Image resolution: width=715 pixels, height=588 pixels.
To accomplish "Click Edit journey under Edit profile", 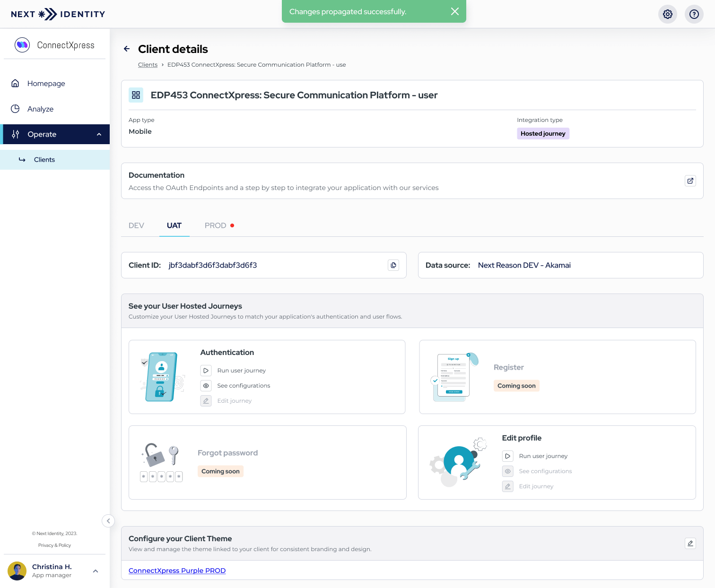I will 536,486.
